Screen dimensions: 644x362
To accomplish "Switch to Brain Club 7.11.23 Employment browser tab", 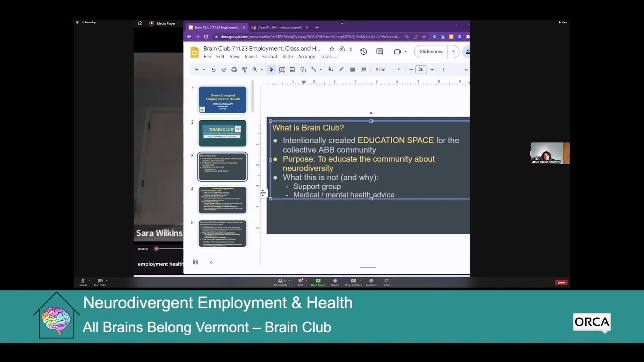I will (217, 27).
